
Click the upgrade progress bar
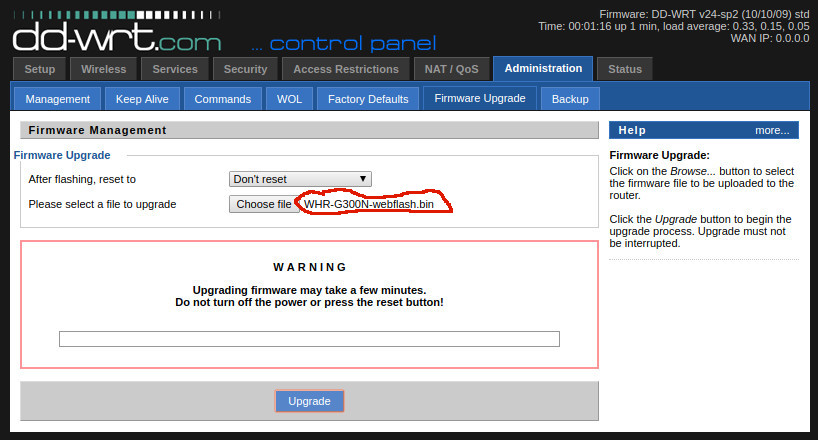309,339
